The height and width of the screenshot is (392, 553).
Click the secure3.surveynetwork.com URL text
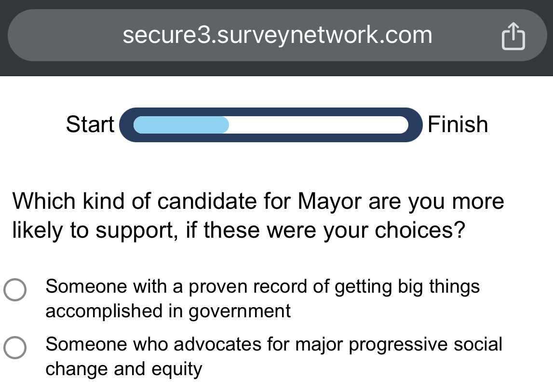click(x=277, y=35)
